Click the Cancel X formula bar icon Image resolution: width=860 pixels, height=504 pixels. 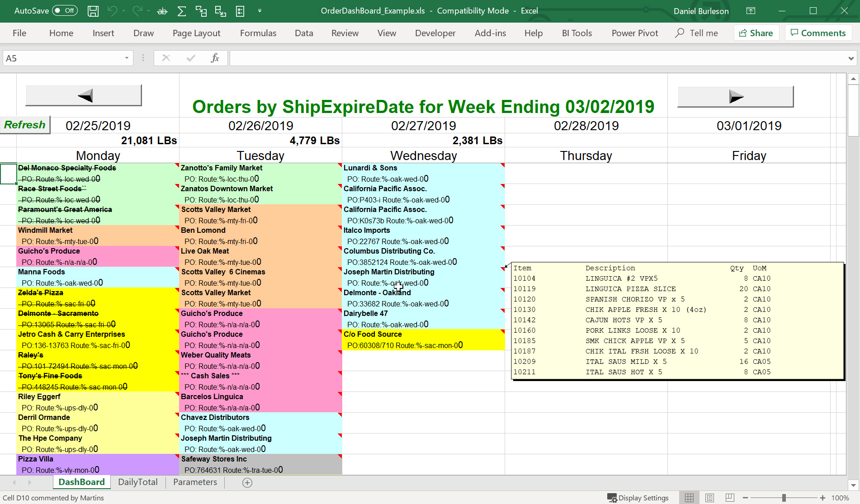[x=166, y=58]
